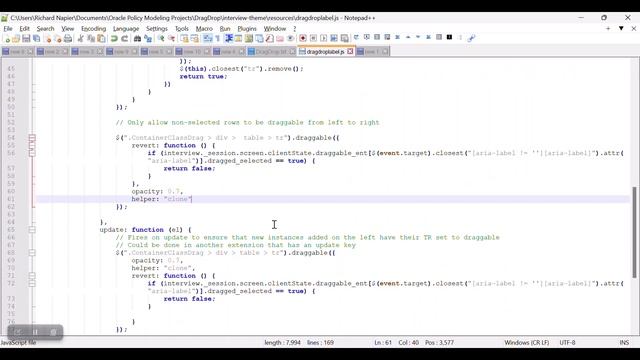Collapse the update function fold at line 65
Image resolution: width=640 pixels, height=360 pixels.
[x=32, y=230]
